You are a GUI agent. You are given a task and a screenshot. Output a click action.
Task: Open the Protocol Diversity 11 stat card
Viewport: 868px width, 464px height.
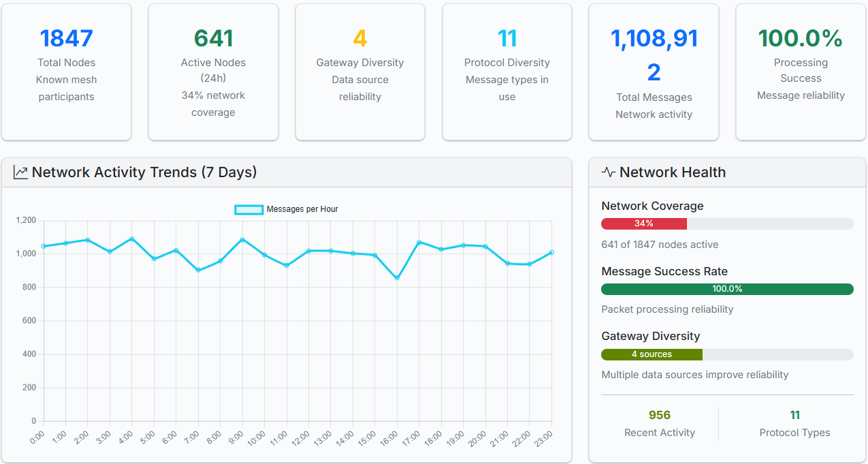[x=507, y=72]
